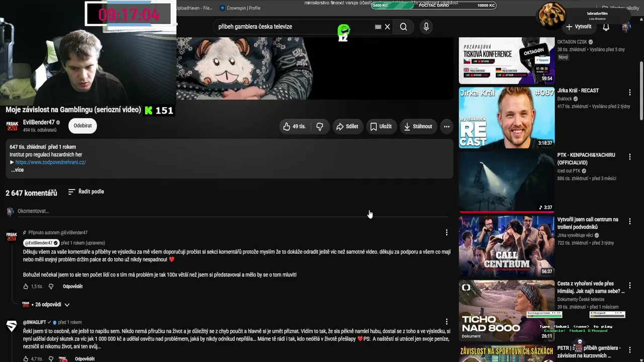Click the magnifier search button

(x=404, y=27)
